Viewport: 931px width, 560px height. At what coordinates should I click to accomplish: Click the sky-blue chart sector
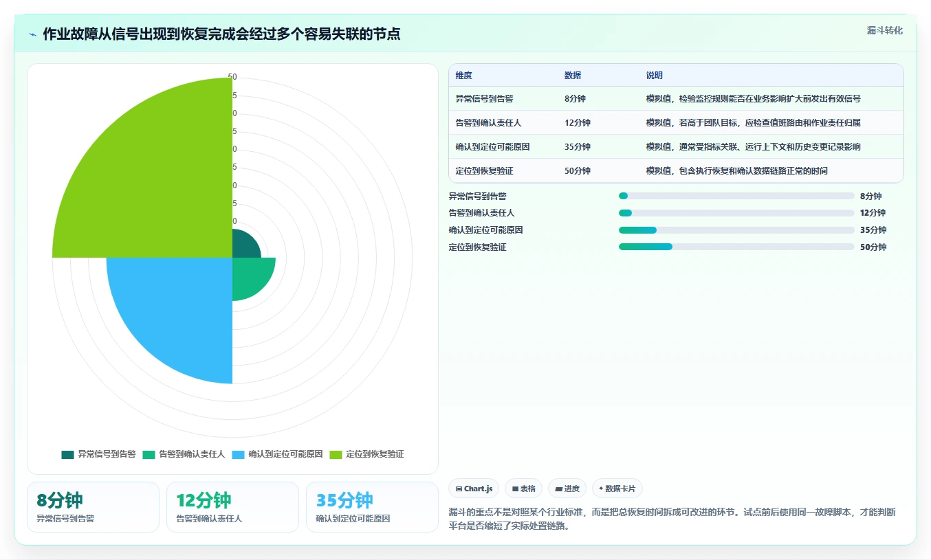coord(179,309)
